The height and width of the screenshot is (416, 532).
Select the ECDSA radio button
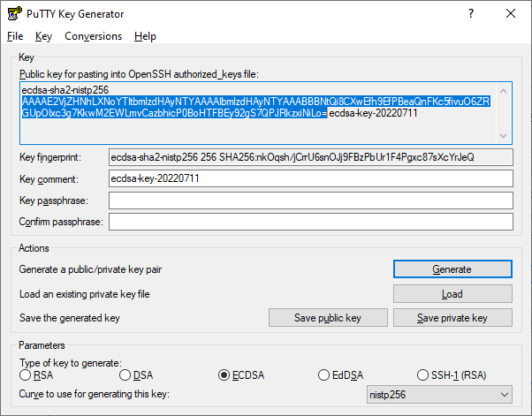coord(224,375)
